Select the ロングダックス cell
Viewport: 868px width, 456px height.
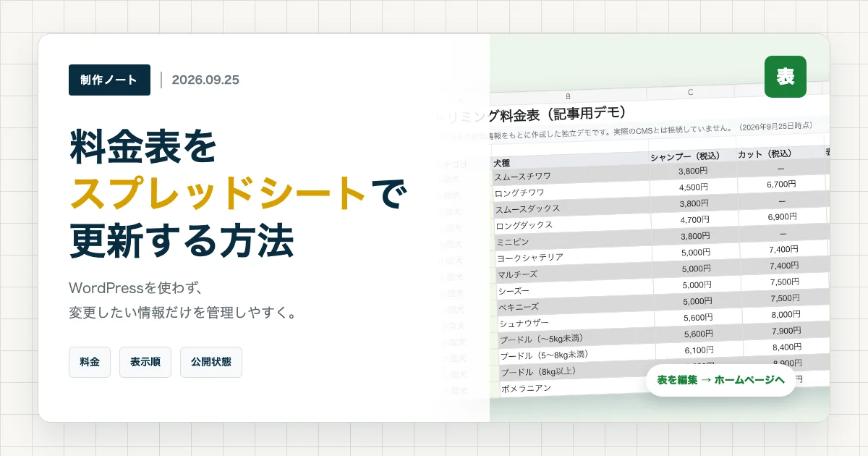point(574,224)
